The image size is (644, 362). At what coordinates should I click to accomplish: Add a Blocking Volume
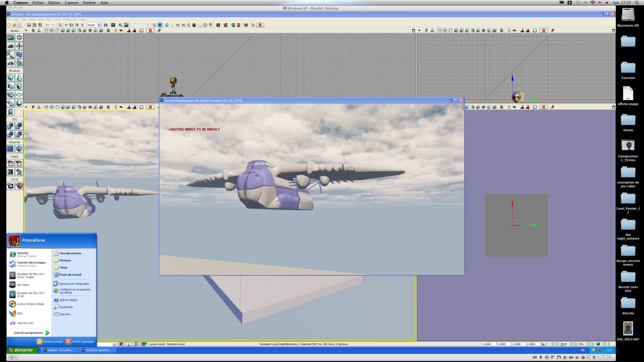coord(19,149)
